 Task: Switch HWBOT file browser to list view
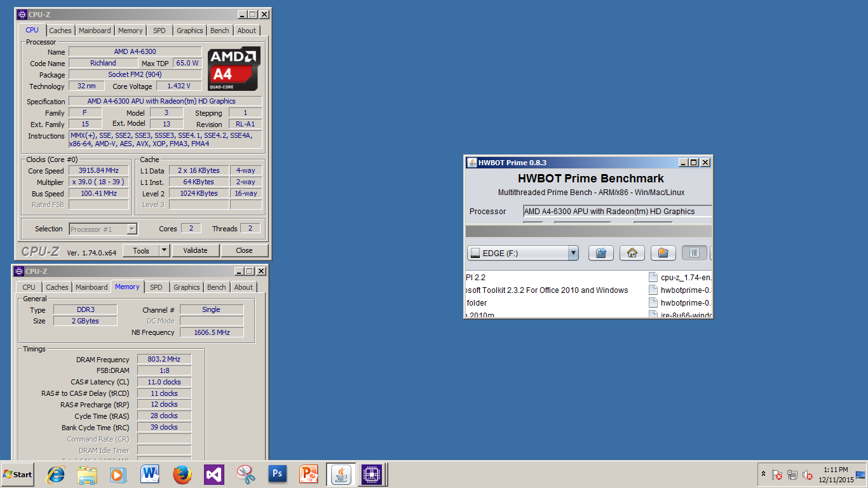(695, 253)
